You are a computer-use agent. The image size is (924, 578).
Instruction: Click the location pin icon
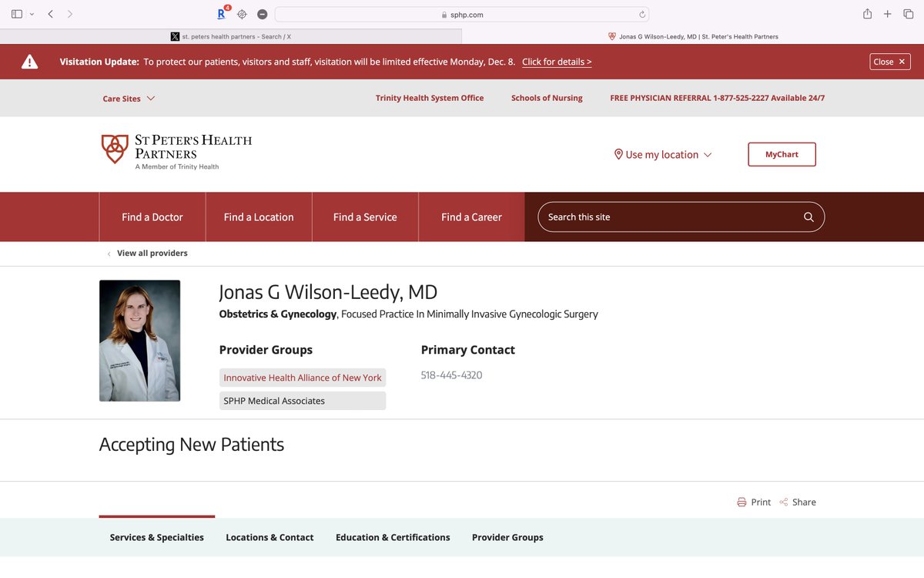click(x=618, y=154)
